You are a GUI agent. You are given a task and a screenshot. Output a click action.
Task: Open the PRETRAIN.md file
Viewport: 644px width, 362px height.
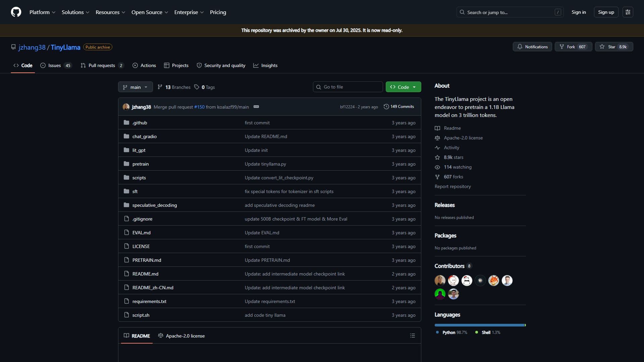147,260
